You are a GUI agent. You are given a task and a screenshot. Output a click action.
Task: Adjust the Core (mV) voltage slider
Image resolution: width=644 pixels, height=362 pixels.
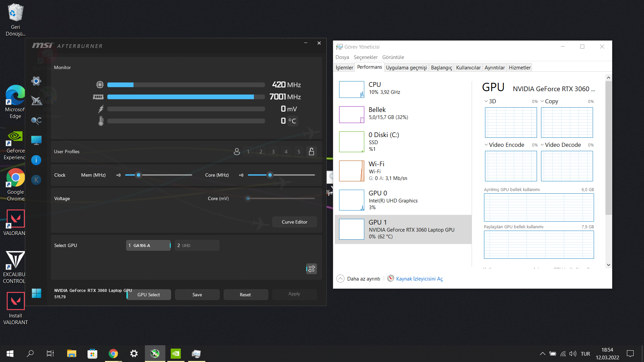coord(248,198)
